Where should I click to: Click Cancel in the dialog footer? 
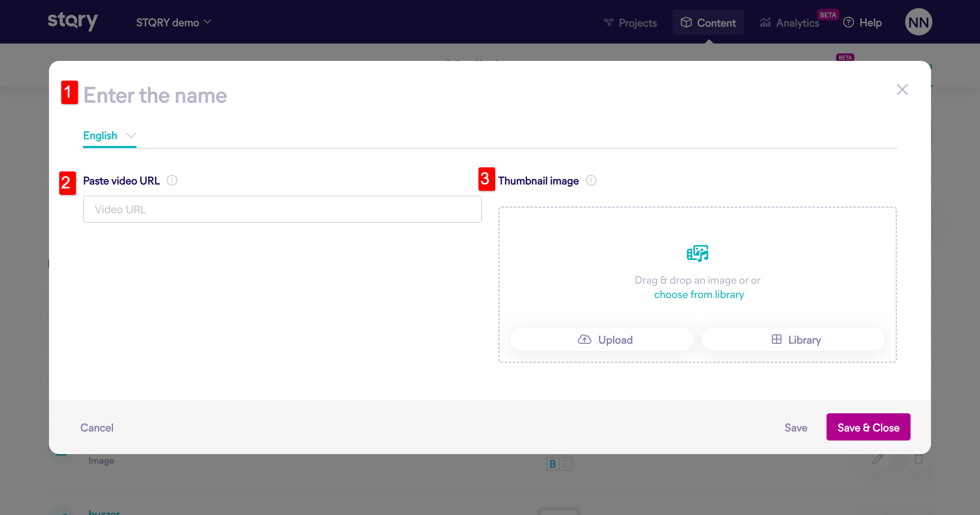97,428
